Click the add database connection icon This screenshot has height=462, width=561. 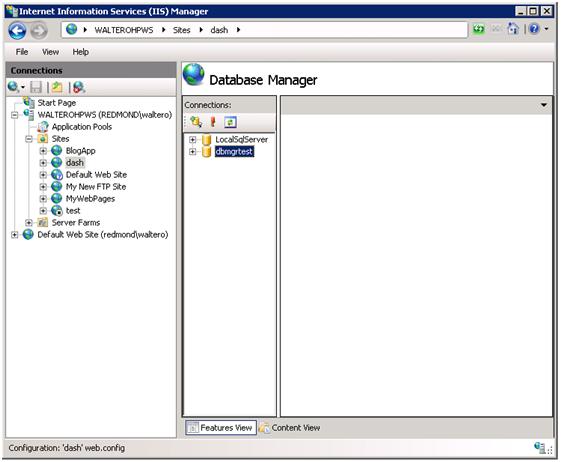[196, 122]
